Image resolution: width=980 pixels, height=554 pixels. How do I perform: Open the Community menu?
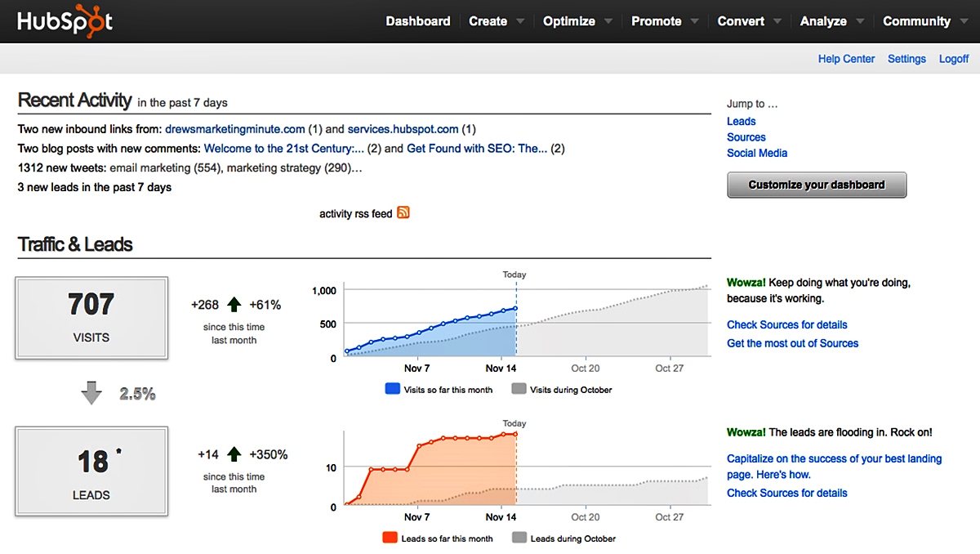(916, 21)
